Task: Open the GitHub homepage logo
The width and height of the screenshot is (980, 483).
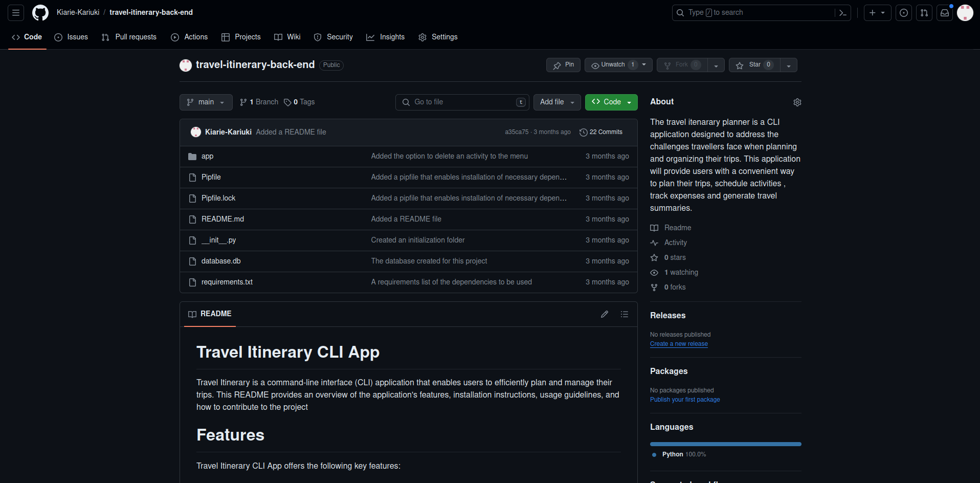Action: tap(40, 13)
